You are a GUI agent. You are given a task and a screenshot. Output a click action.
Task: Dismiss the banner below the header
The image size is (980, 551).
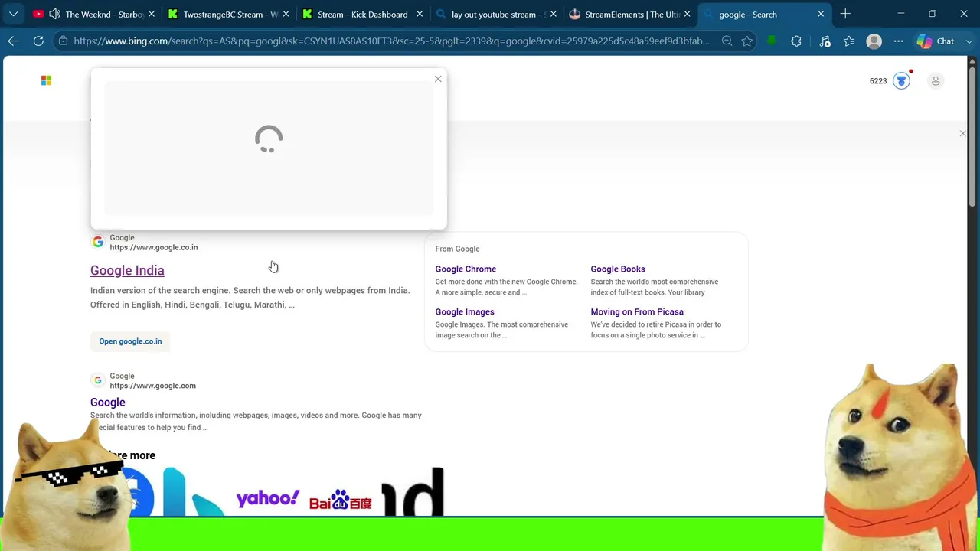pos(962,133)
